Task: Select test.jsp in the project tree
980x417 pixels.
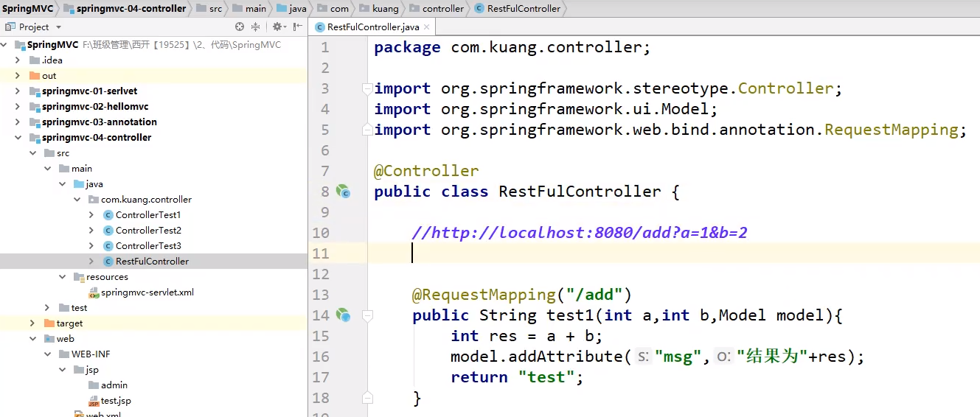Action: coord(116,401)
